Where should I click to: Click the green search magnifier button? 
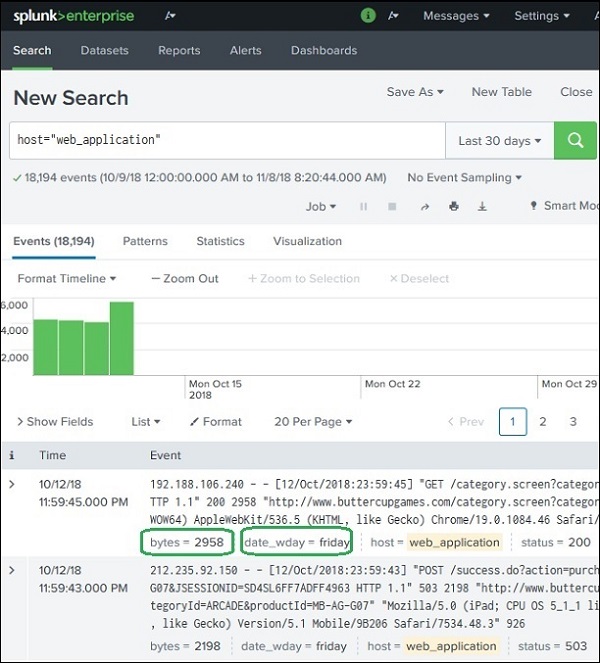pos(575,141)
